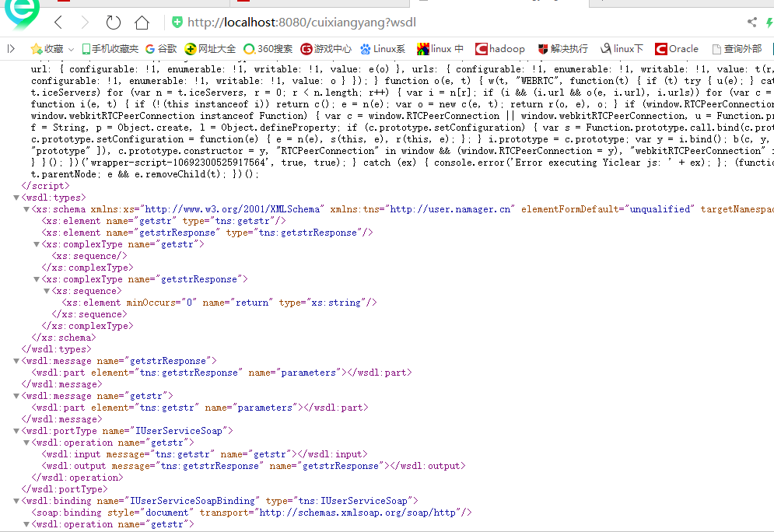Collapse xs:sequence under getstrResponse
The image size is (774, 532).
[47, 291]
